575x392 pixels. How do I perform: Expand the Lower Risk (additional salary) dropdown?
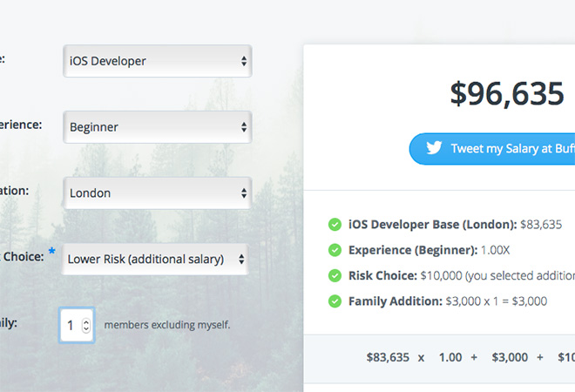click(x=155, y=259)
